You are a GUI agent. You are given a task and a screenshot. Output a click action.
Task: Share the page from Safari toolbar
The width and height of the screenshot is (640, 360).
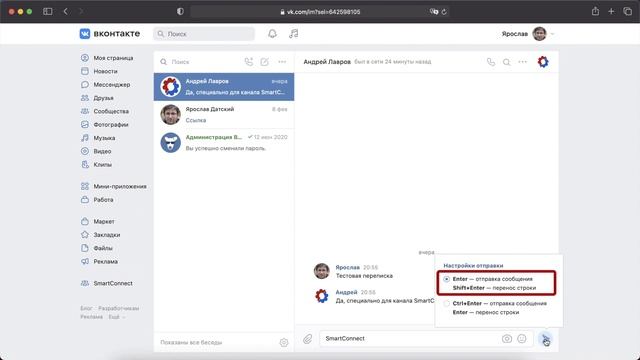[x=596, y=11]
